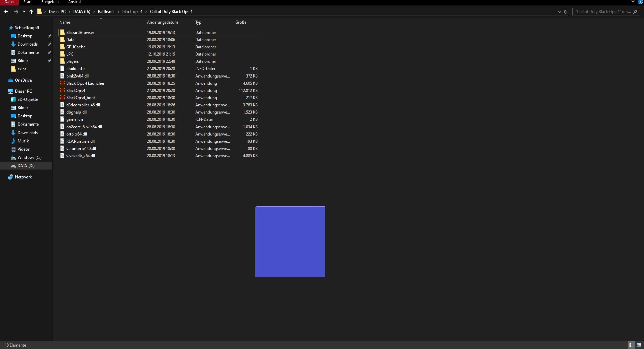Navigate up one folder level
644x349 pixels.
[31, 12]
